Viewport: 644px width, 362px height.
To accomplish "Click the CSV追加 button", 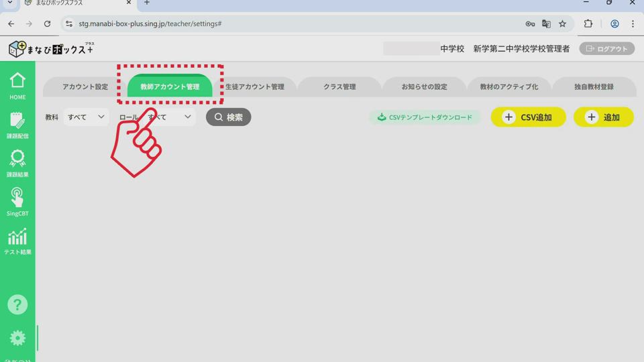I will click(528, 117).
